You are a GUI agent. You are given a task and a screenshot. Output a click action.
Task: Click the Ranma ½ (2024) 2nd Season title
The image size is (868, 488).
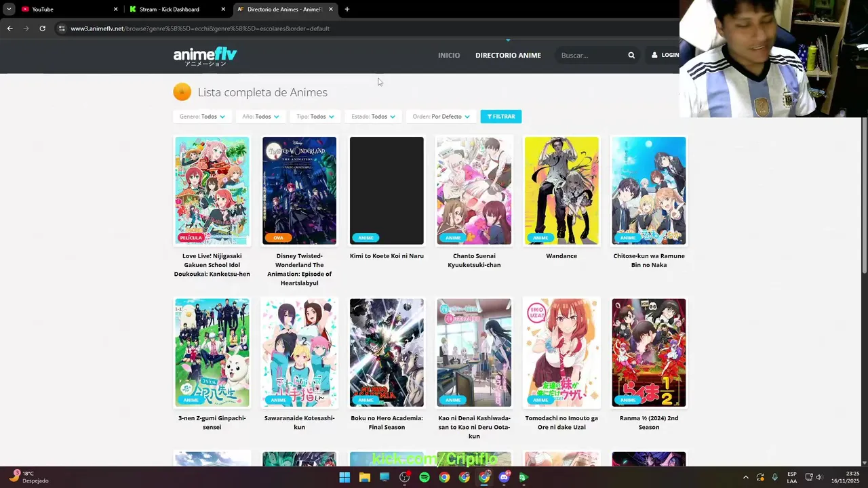649,423
